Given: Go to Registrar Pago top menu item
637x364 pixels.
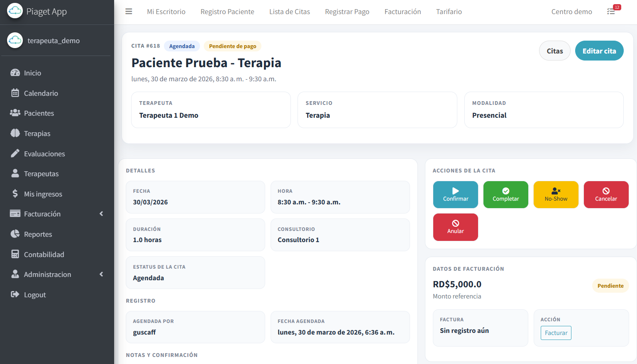Looking at the screenshot, I should tap(347, 12).
